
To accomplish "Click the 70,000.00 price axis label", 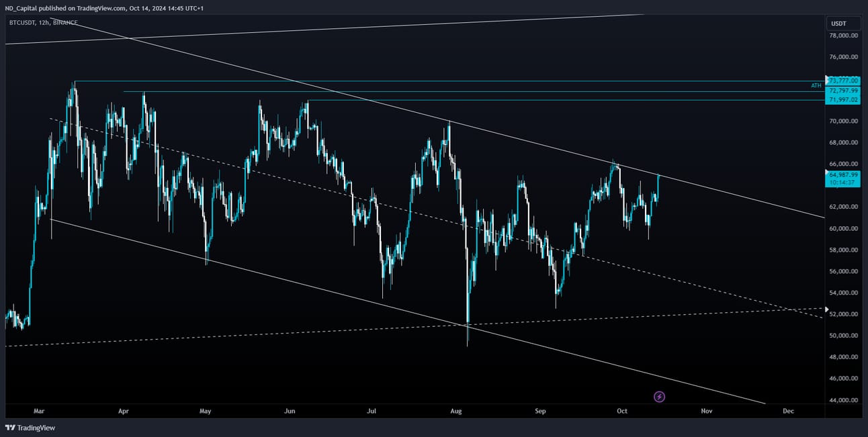I will [844, 122].
